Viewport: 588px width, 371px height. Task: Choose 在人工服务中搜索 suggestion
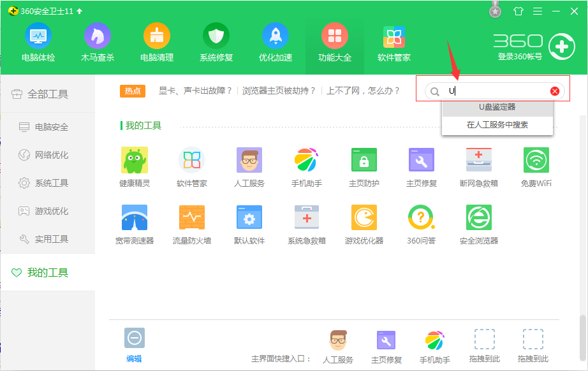tap(497, 125)
